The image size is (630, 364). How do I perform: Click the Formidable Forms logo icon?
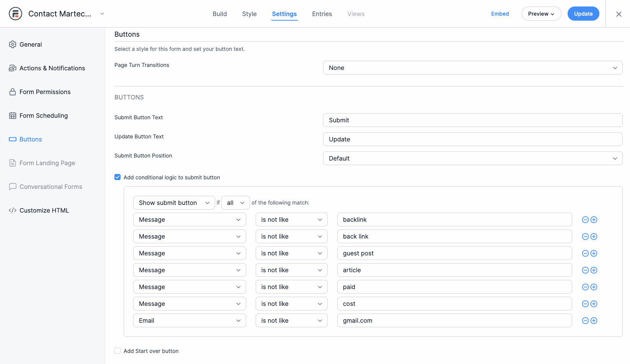click(15, 14)
